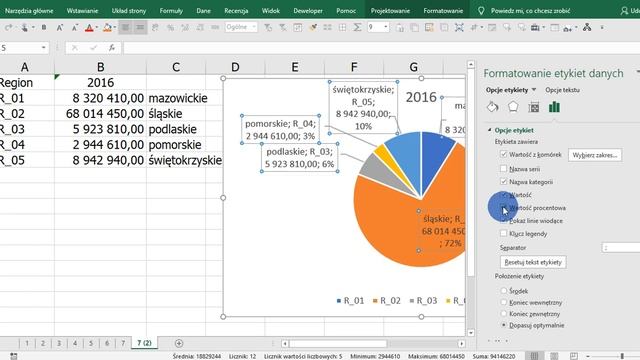
Task: Click the borders grid icon beside AutoSum
Action: point(342,27)
